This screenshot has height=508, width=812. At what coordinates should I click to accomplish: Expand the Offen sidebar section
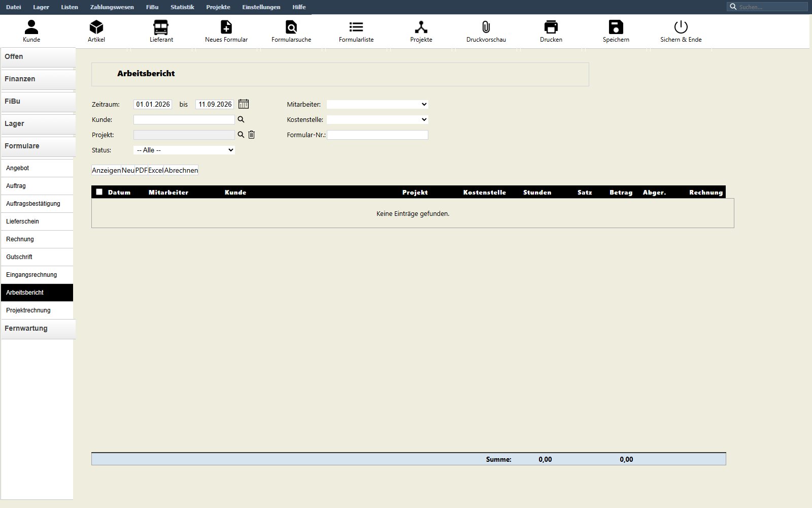(38, 57)
